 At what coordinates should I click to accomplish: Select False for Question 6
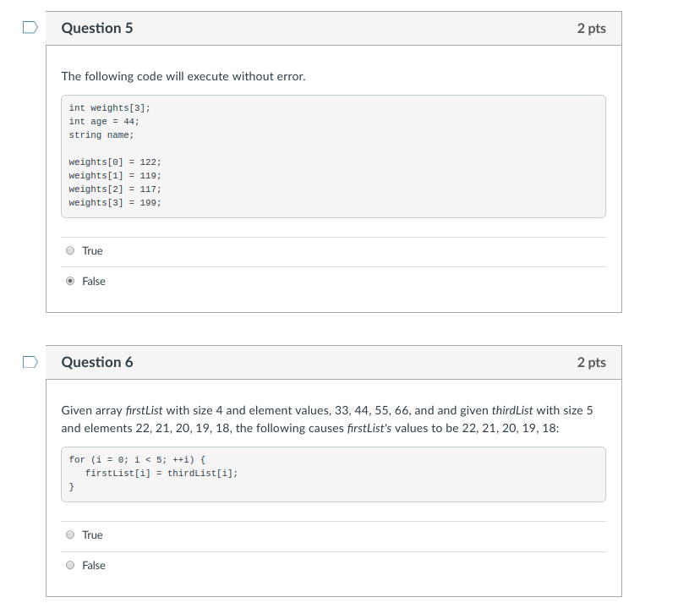point(71,565)
